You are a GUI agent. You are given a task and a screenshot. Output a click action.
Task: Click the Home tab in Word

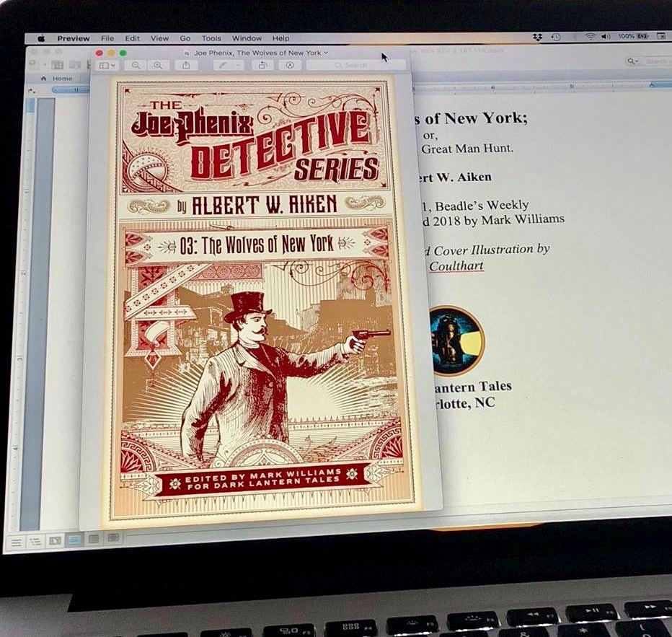click(62, 79)
